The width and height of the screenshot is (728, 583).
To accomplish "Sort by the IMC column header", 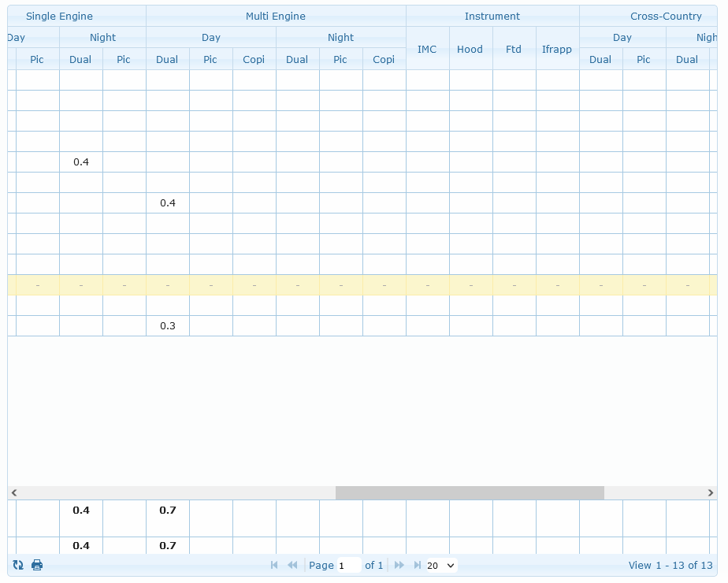I will click(427, 49).
